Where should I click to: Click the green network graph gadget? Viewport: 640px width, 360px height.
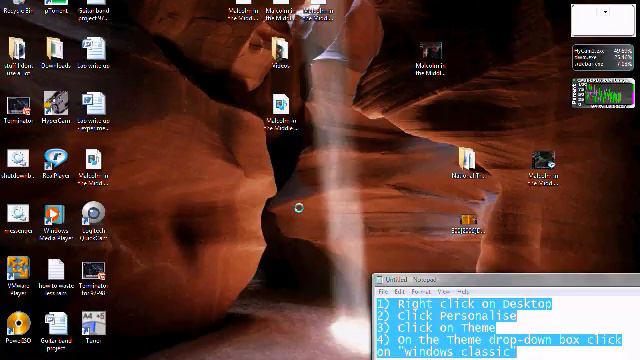(603, 93)
